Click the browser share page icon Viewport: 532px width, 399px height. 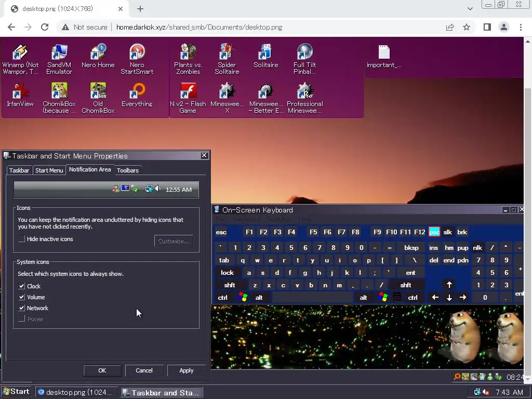click(x=450, y=27)
